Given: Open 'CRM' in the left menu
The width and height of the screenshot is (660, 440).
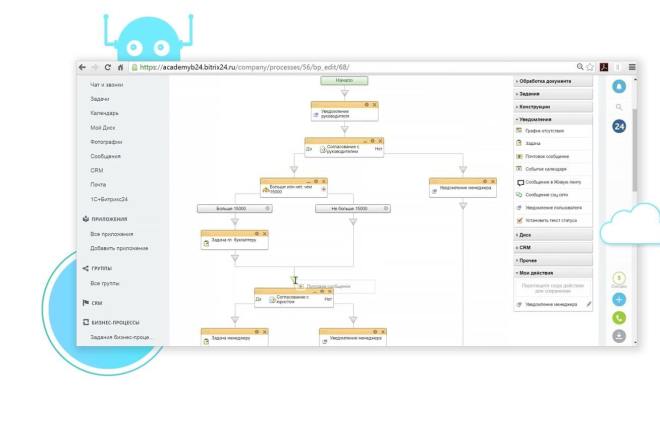Looking at the screenshot, I should (97, 171).
